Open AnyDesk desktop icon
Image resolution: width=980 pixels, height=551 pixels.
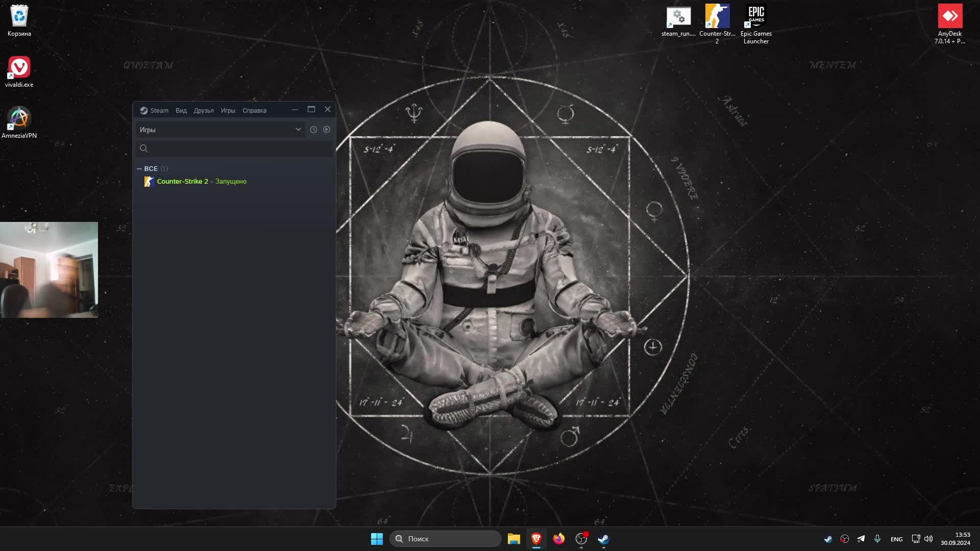[x=949, y=24]
